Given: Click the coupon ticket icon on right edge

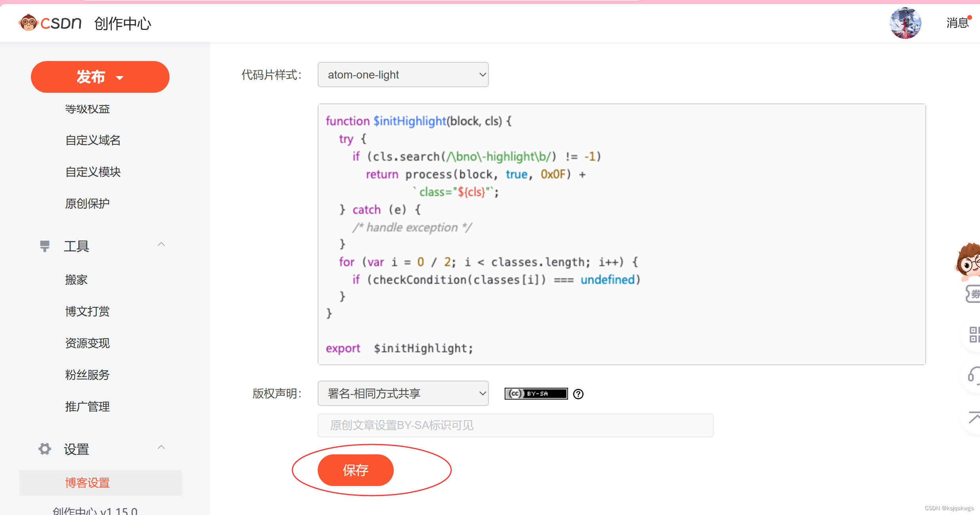Looking at the screenshot, I should pos(973,294).
